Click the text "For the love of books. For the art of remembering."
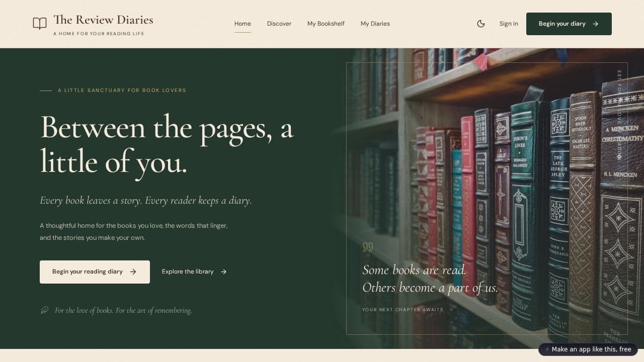The image size is (644, 362). 123,311
